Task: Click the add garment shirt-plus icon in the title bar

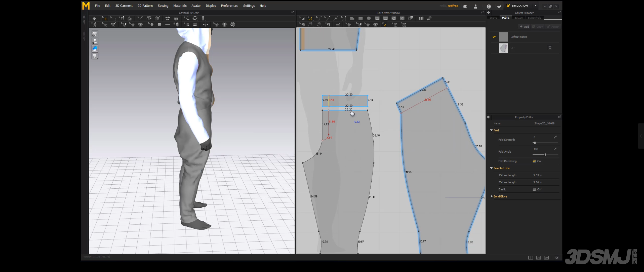Action: (x=499, y=6)
